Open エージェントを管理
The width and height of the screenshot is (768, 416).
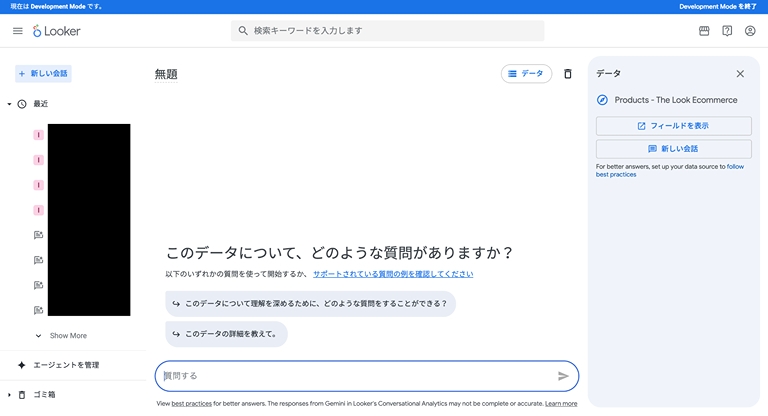(66, 365)
